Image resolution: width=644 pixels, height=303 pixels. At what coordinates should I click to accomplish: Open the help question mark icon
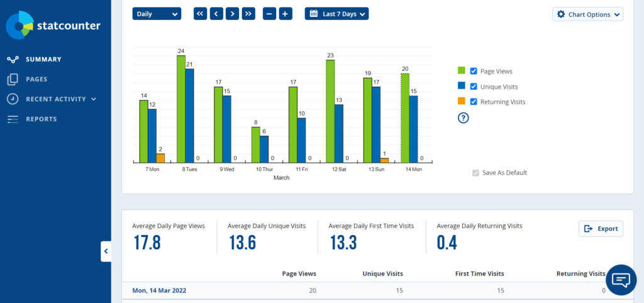point(464,118)
